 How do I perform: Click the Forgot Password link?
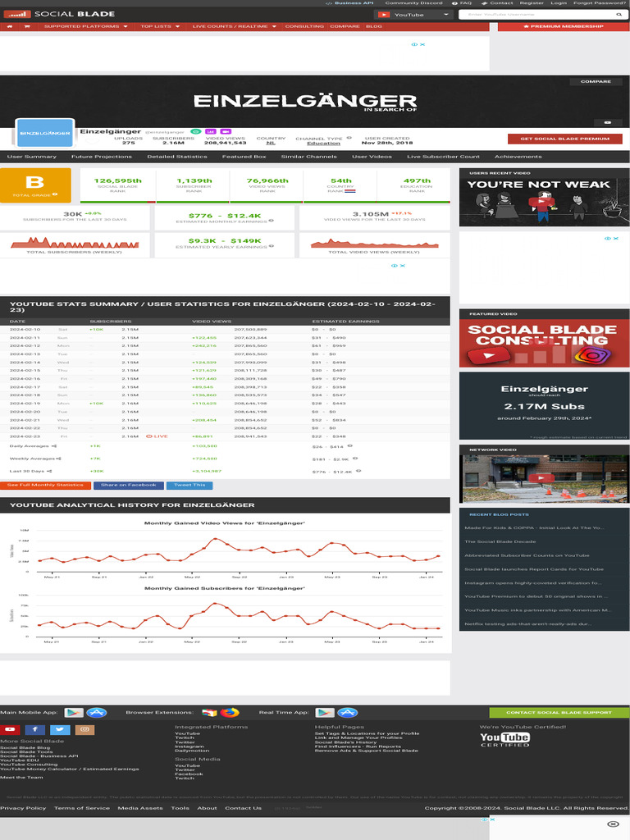[599, 3]
